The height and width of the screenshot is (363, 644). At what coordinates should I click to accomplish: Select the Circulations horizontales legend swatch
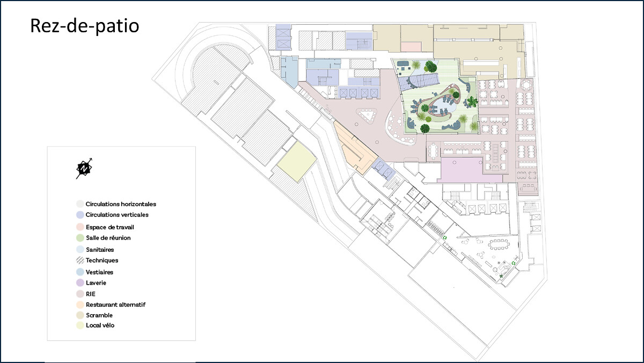(79, 204)
